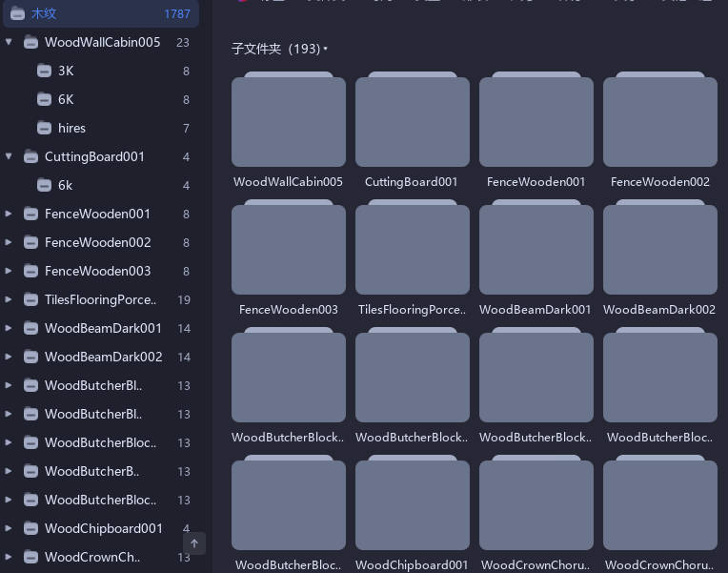
Task: Click the FenceWooden002 caption under the grid thumbnail
Action: pyautogui.click(x=659, y=182)
